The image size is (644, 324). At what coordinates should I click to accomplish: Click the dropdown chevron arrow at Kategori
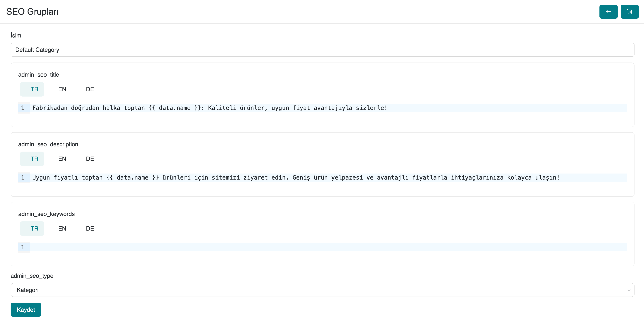pos(629,290)
